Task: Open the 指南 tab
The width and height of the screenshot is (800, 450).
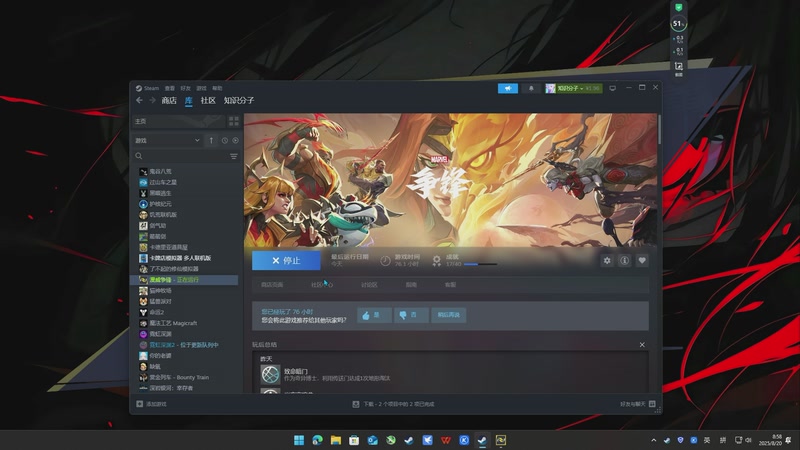Action: [x=411, y=285]
